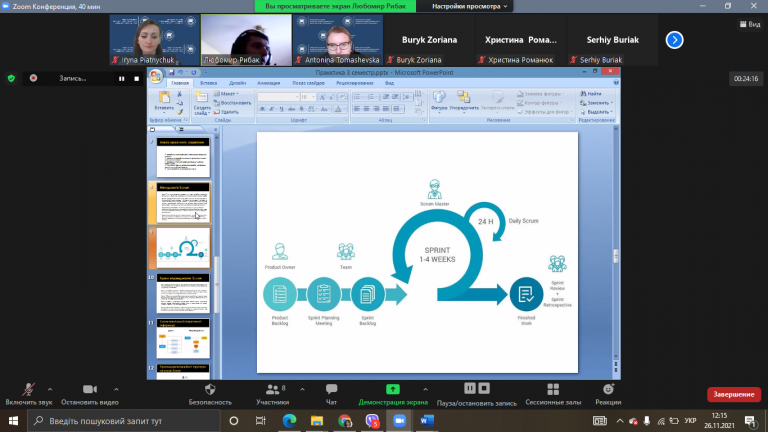This screenshot has height=432, width=768.
Task: Open the Реакции reactions menu
Action: [608, 389]
